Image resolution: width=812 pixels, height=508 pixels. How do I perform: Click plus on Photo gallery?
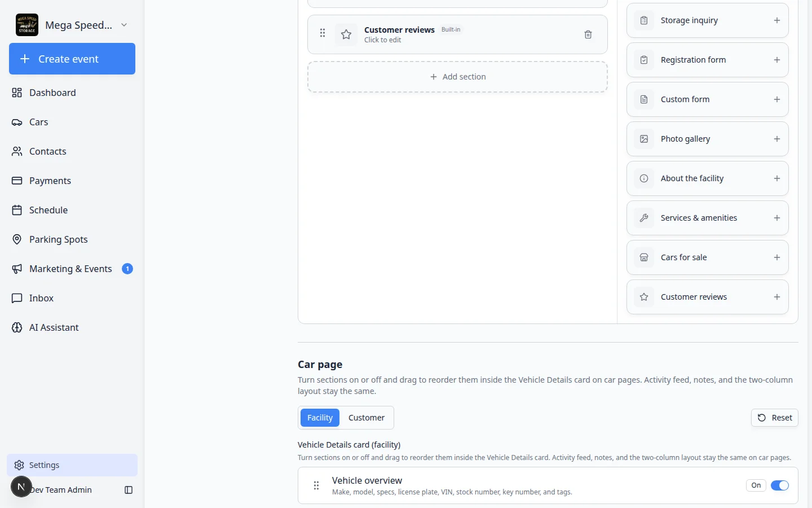pyautogui.click(x=777, y=139)
